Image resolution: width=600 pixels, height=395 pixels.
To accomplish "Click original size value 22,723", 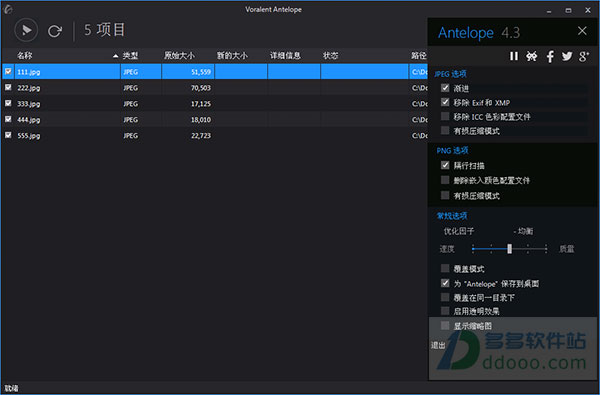I will (201, 135).
